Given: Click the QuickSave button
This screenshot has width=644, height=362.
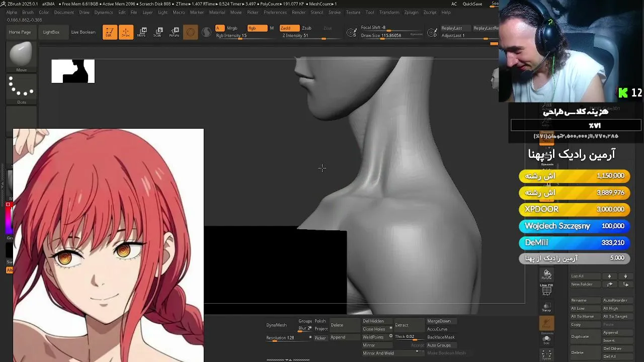Looking at the screenshot, I should click(x=472, y=4).
